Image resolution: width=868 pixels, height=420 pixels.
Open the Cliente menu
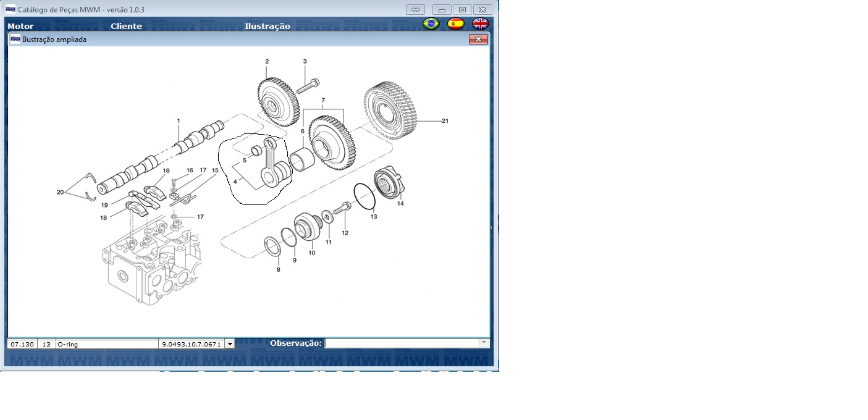click(x=126, y=27)
